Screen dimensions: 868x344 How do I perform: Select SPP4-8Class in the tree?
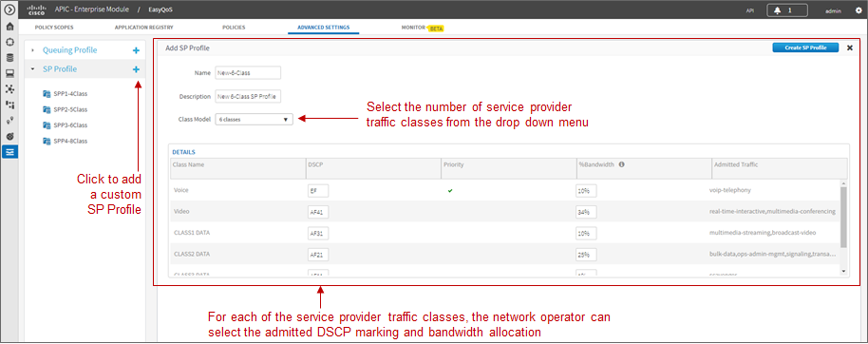point(70,141)
